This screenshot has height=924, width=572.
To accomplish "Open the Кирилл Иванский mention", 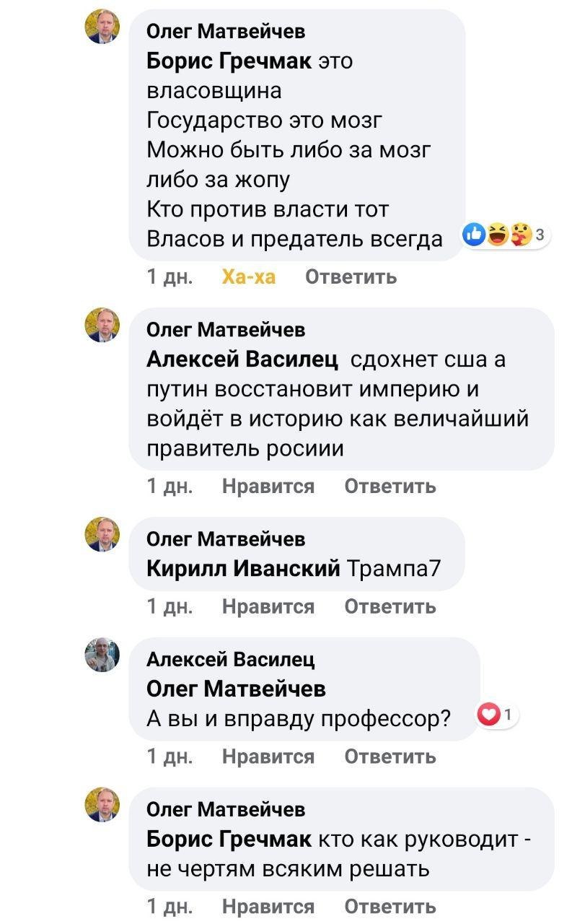I will pyautogui.click(x=243, y=569).
